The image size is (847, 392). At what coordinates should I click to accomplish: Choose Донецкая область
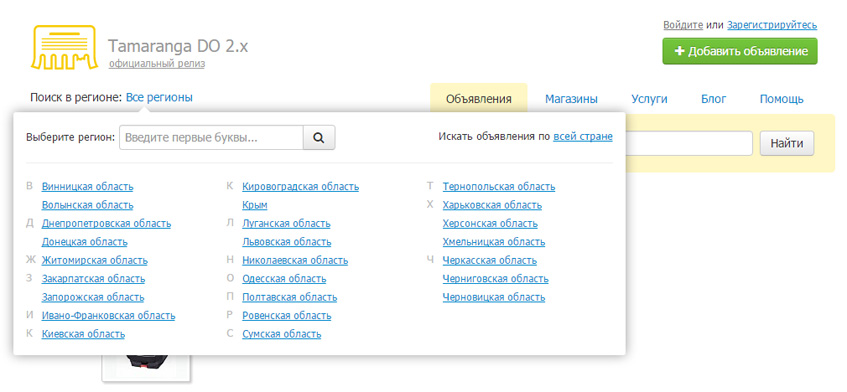[x=84, y=242]
